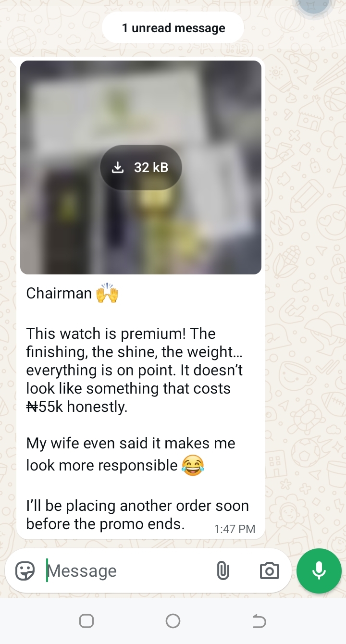
Task: Attach a file using the paperclip icon
Action: [x=223, y=571]
